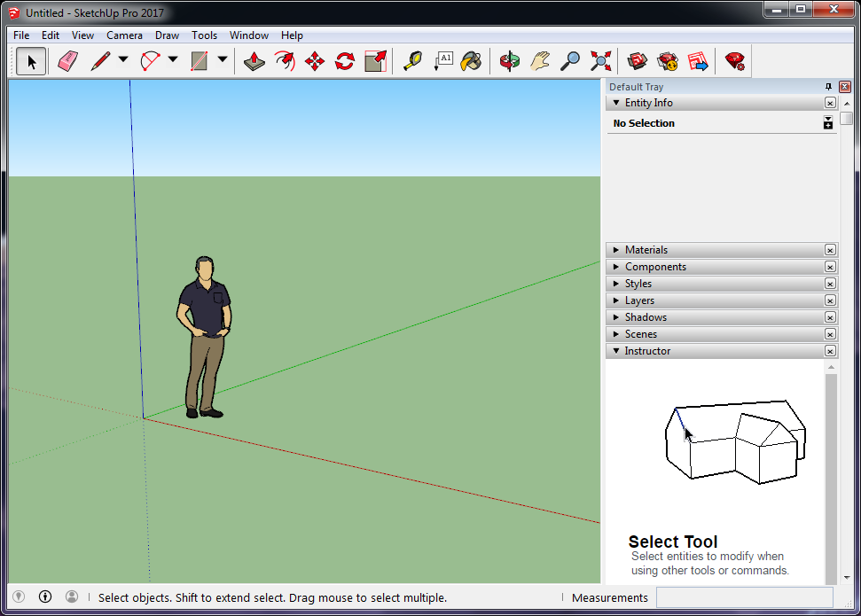Screen dimensions: 861x616
Task: Click the Send to LayOut icon
Action: (x=698, y=61)
